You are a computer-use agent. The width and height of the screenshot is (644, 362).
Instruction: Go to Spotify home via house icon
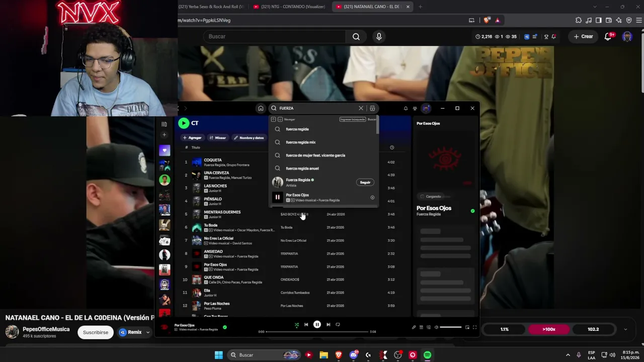[x=261, y=108]
